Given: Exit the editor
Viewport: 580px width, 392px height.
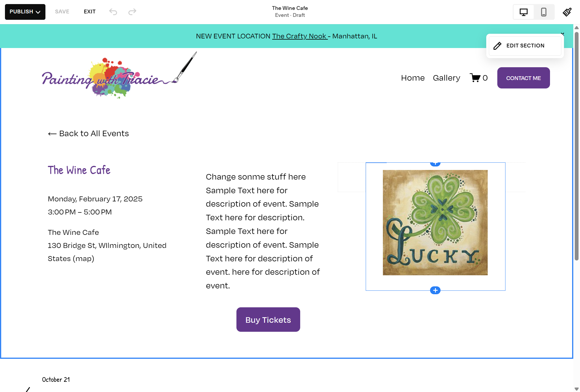Looking at the screenshot, I should (x=90, y=12).
